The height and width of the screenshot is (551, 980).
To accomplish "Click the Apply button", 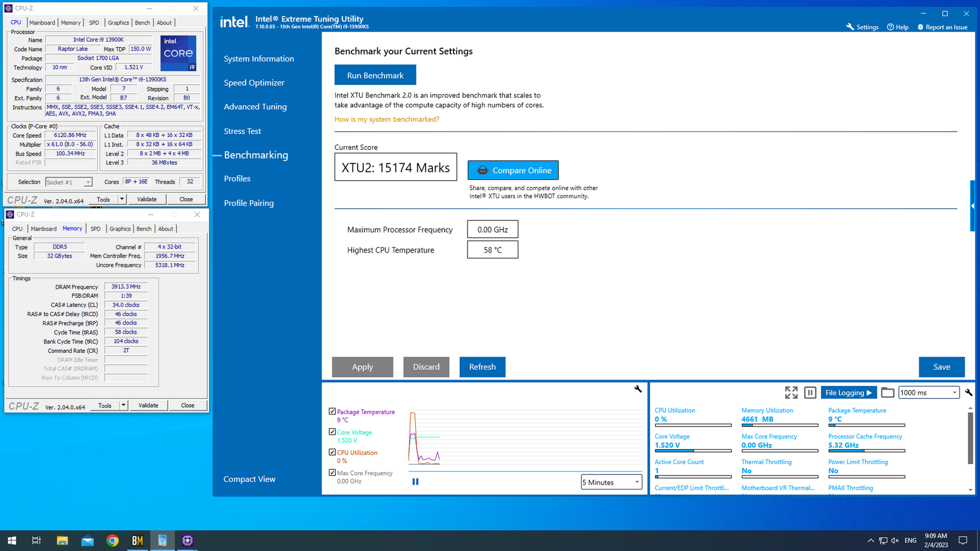I will pyautogui.click(x=362, y=367).
